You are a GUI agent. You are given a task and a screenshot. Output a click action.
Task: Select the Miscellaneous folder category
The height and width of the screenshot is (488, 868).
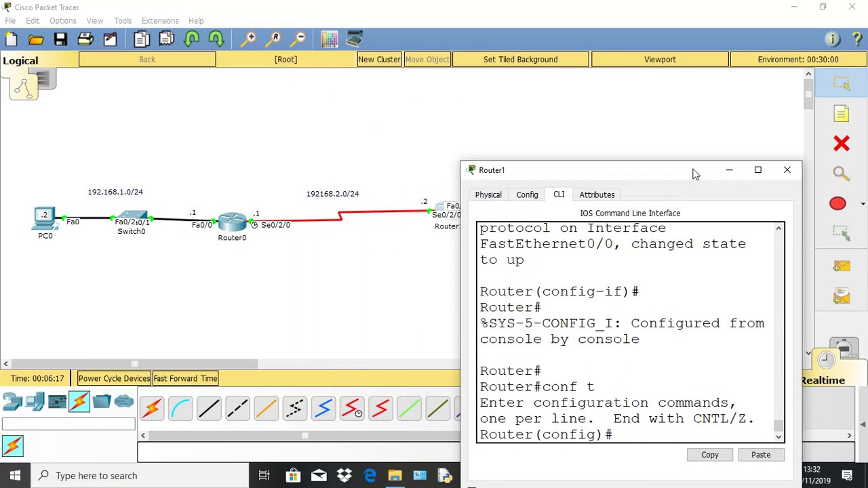[x=102, y=401]
